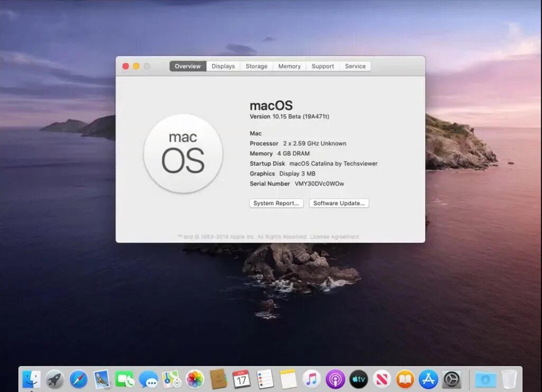Open the License Agreement link
This screenshot has height=392, width=542.
point(334,237)
